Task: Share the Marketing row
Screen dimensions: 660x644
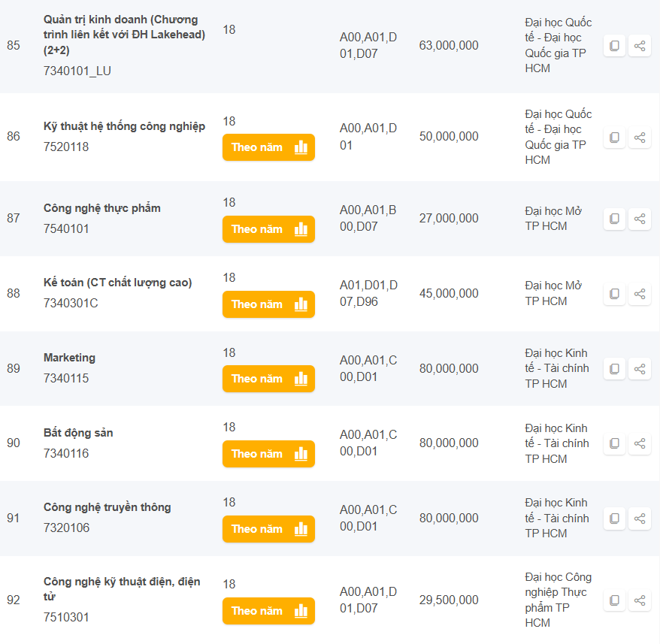Action: (640, 369)
